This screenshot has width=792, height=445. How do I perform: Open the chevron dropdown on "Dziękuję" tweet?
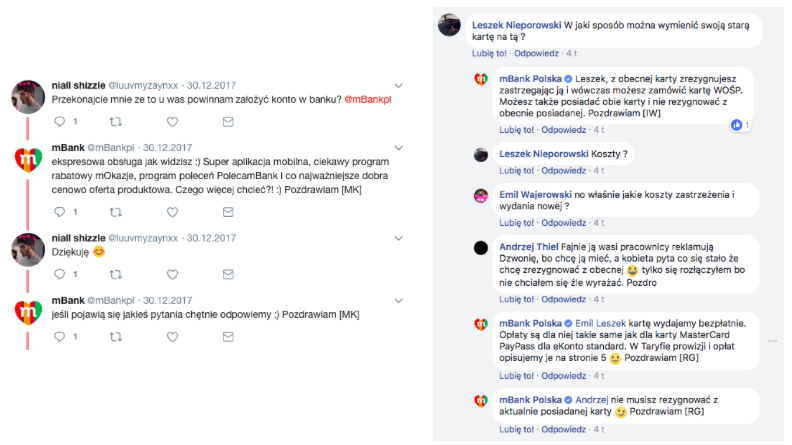click(400, 238)
